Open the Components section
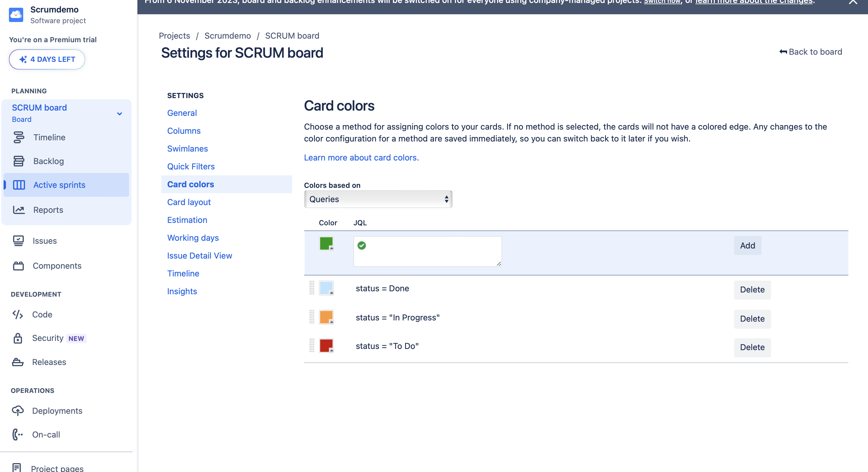Viewport: 868px width, 472px height. [x=57, y=266]
